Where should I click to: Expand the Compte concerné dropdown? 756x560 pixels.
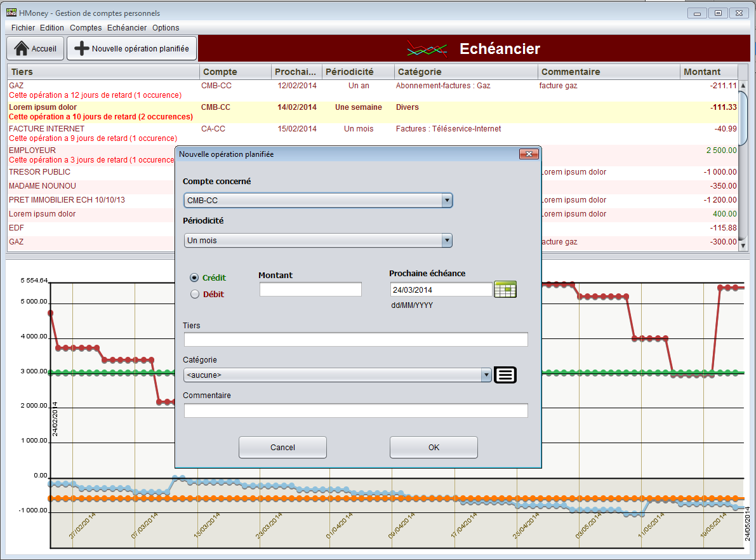[447, 201]
